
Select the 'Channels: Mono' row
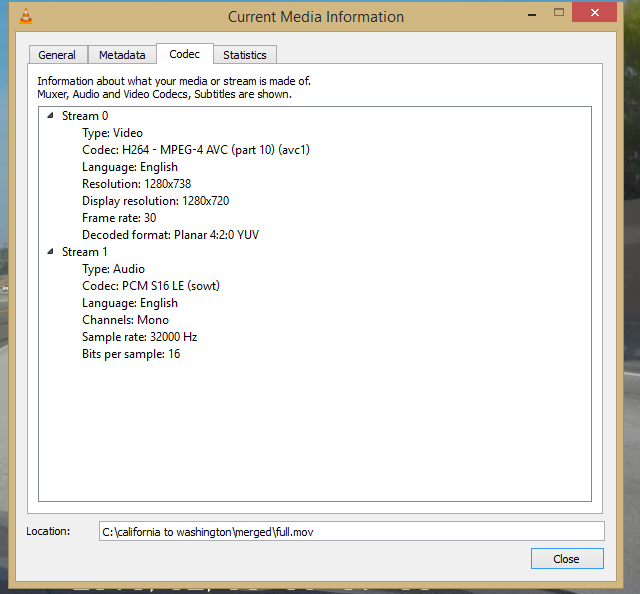(125, 320)
